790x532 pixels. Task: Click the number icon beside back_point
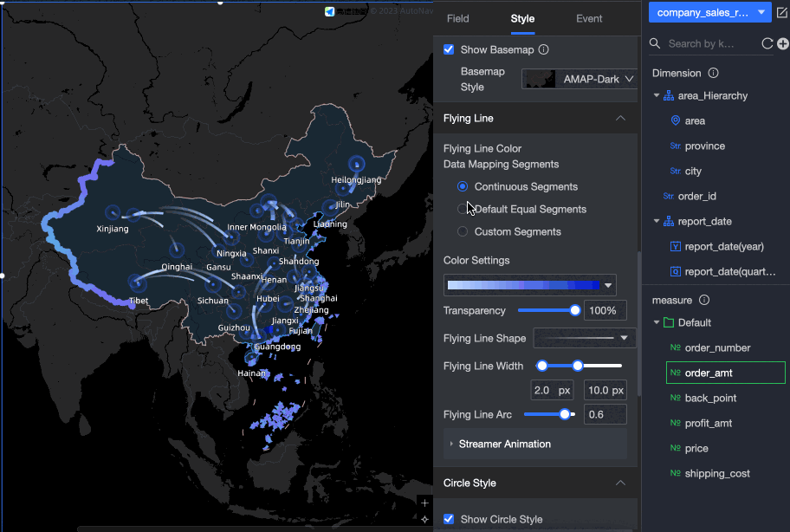pos(676,398)
